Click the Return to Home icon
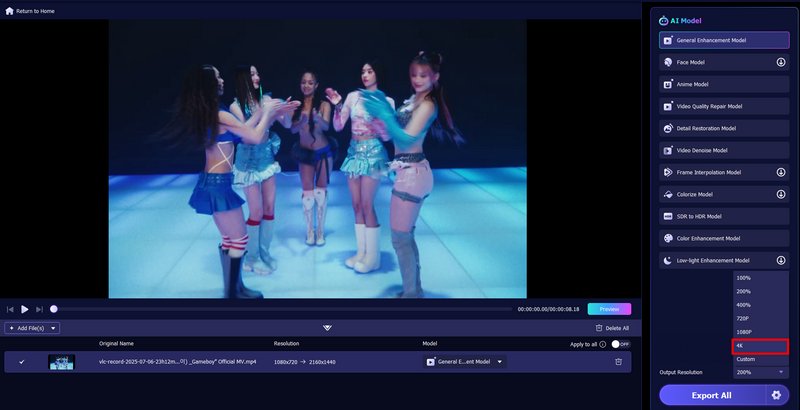 (x=10, y=10)
